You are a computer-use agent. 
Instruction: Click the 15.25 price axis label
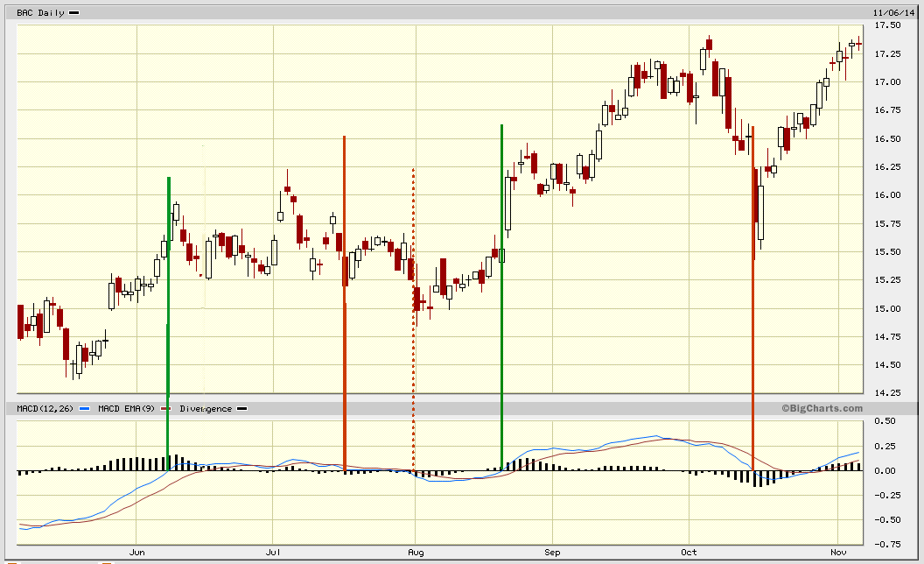click(887, 280)
